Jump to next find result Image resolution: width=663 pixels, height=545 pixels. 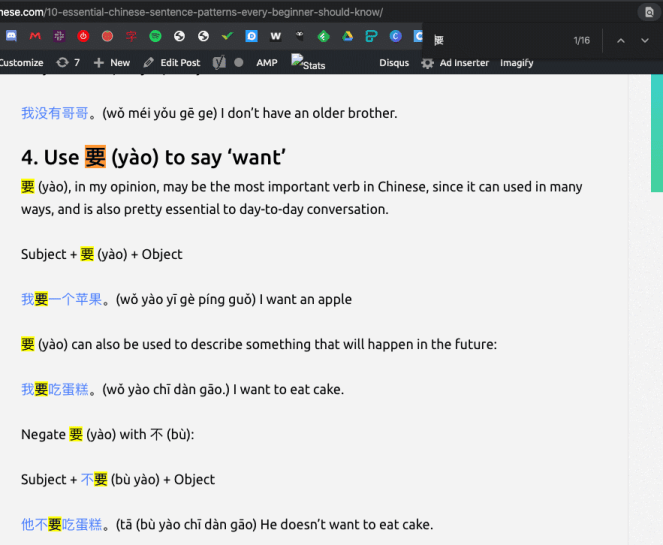[x=646, y=41]
